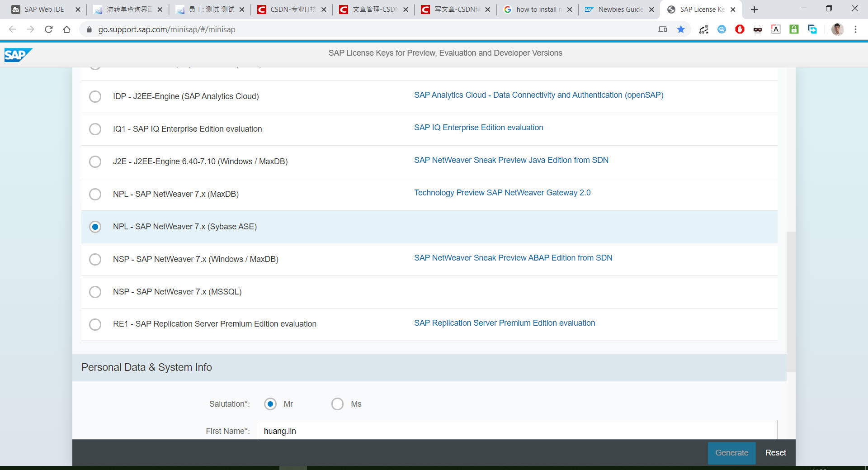Click the green extension icon

pos(794,29)
